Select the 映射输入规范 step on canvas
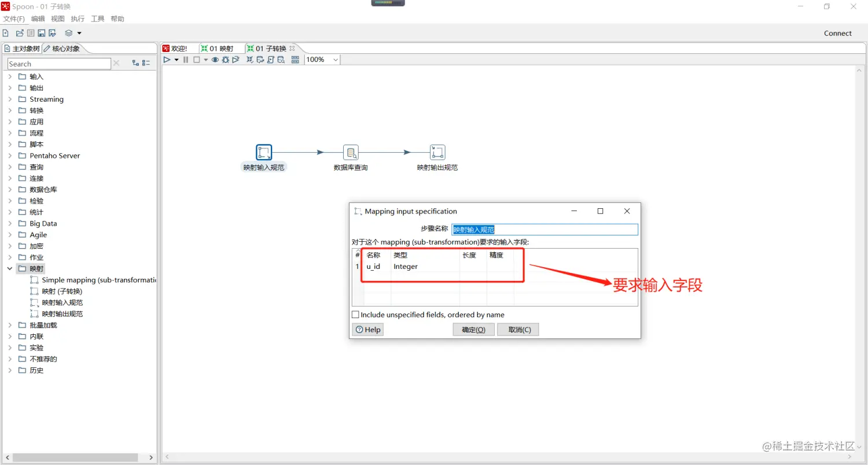The image size is (868, 465). click(264, 153)
